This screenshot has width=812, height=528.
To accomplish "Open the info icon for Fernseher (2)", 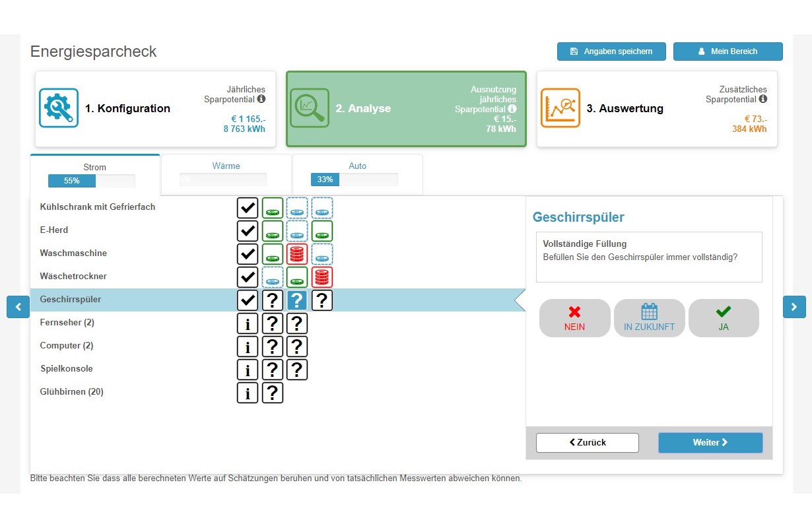I will [248, 323].
